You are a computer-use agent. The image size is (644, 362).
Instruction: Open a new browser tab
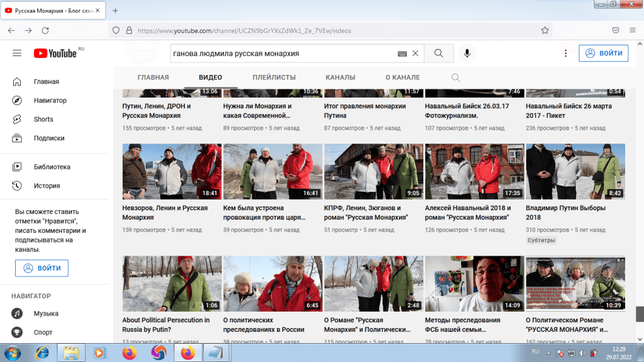(x=115, y=11)
